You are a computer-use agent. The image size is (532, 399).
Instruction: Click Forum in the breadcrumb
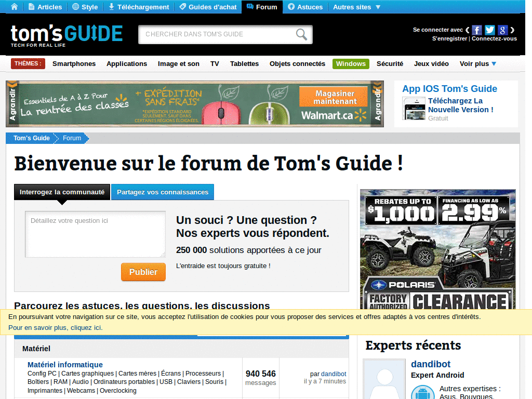[72, 138]
